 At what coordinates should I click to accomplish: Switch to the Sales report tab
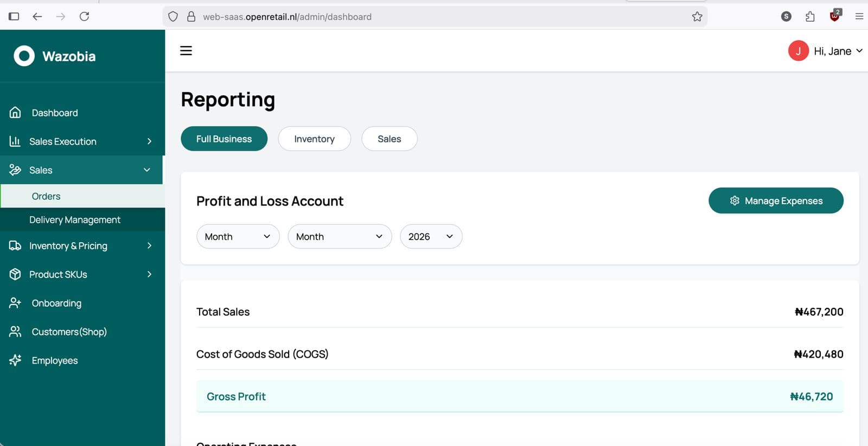pos(389,139)
